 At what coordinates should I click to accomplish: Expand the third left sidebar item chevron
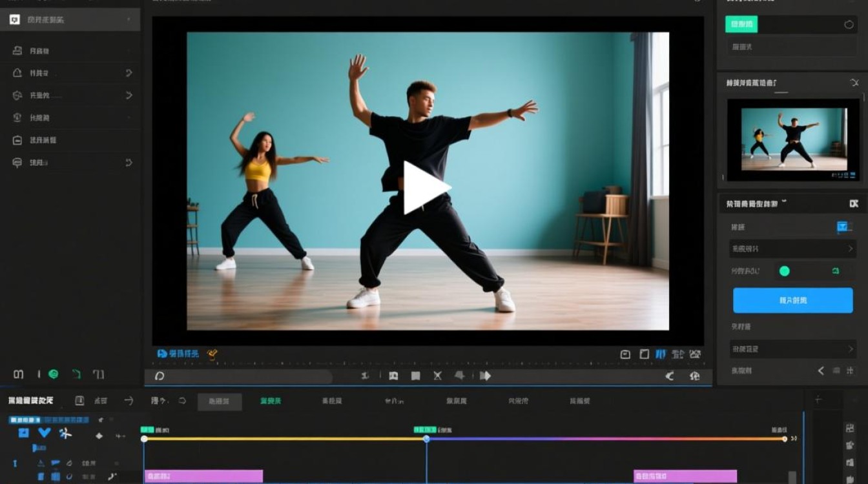pyautogui.click(x=129, y=96)
